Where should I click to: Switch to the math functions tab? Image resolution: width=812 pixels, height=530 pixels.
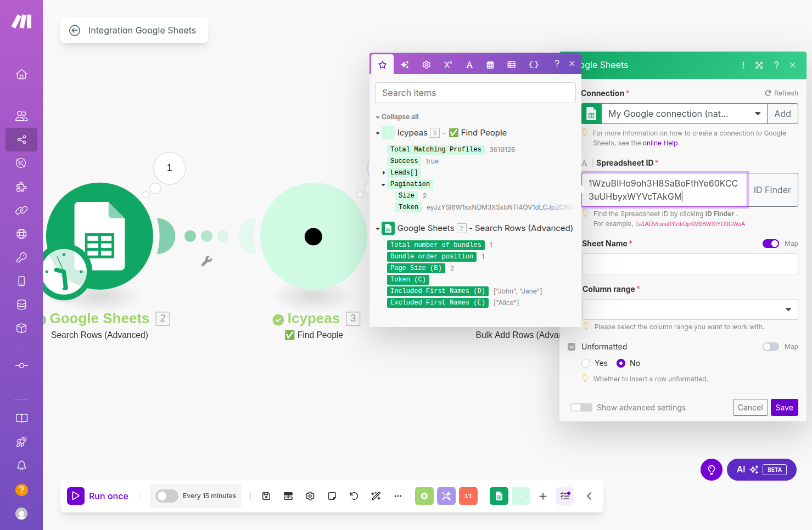(448, 65)
